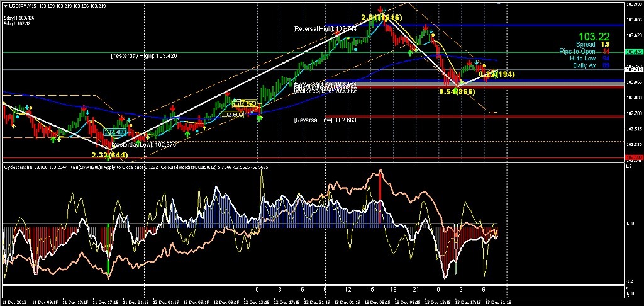Click the -1.2 indicator scale value
The image size is (644, 306).
pos(630,281)
